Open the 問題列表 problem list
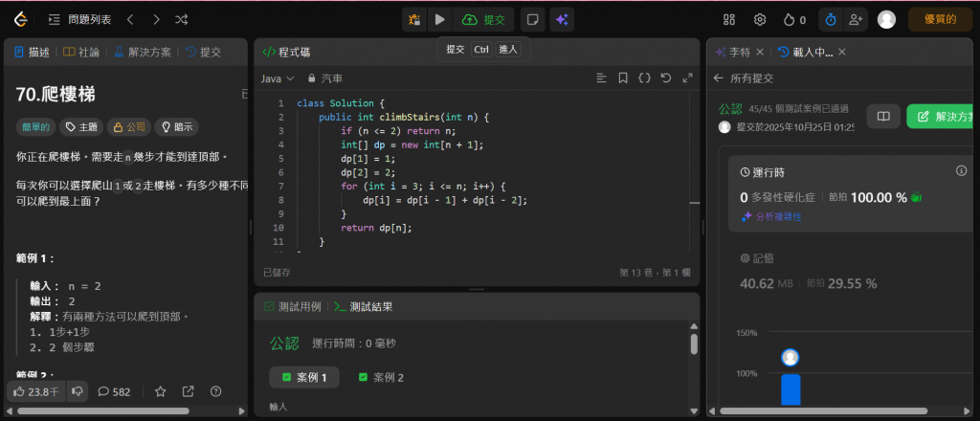The height and width of the screenshot is (421, 980). 80,20
